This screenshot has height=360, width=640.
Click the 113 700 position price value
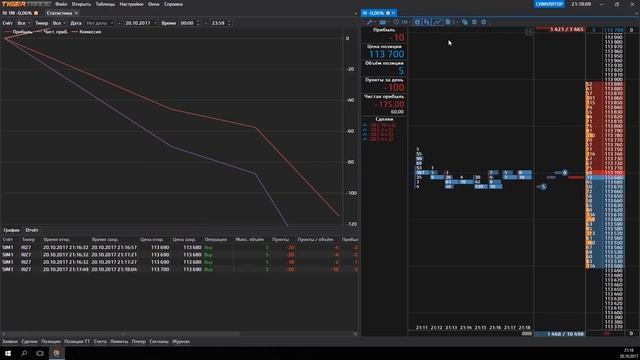tap(386, 54)
